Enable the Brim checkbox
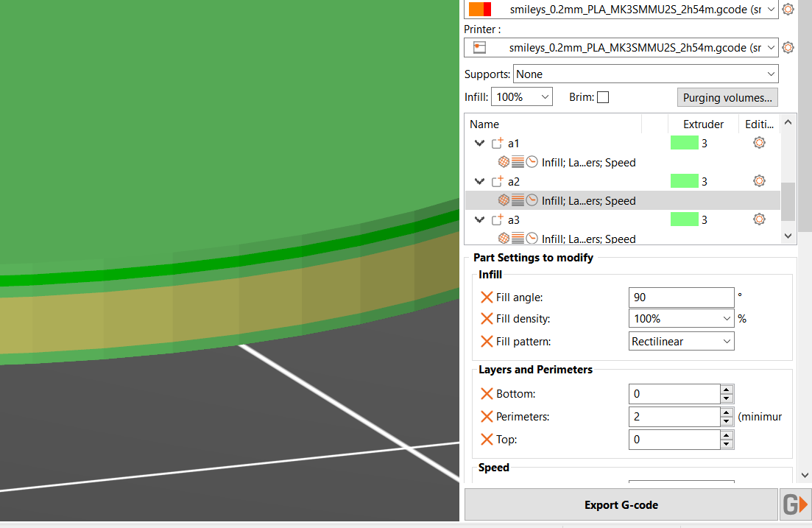Image resolution: width=812 pixels, height=528 pixels. tap(603, 97)
